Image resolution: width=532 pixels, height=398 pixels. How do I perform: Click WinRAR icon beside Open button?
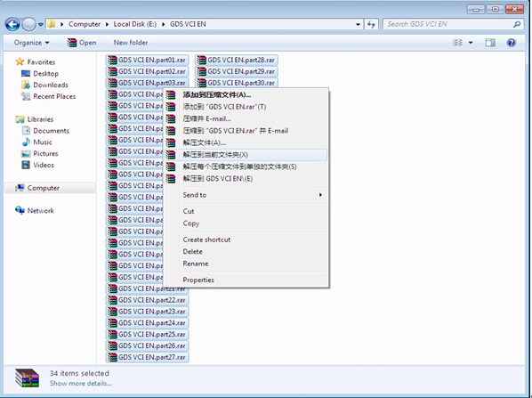pos(72,43)
